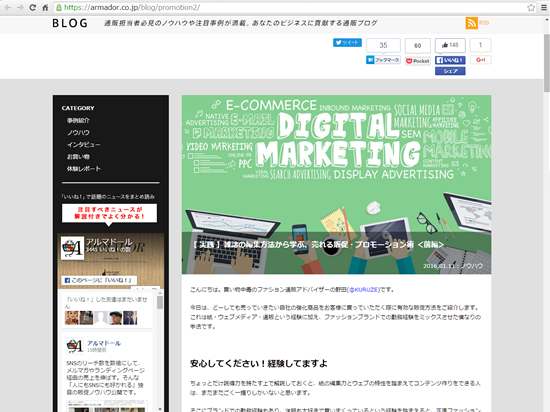The width and height of the screenshot is (550, 412).
Task: Reload the page with refresh icon
Action: tap(33, 7)
